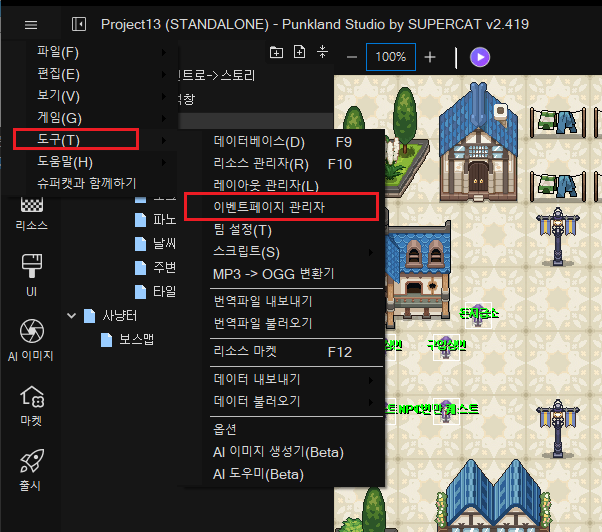This screenshot has height=532, width=602.
Task: Click the hamburger menu icon
Action: [x=31, y=24]
